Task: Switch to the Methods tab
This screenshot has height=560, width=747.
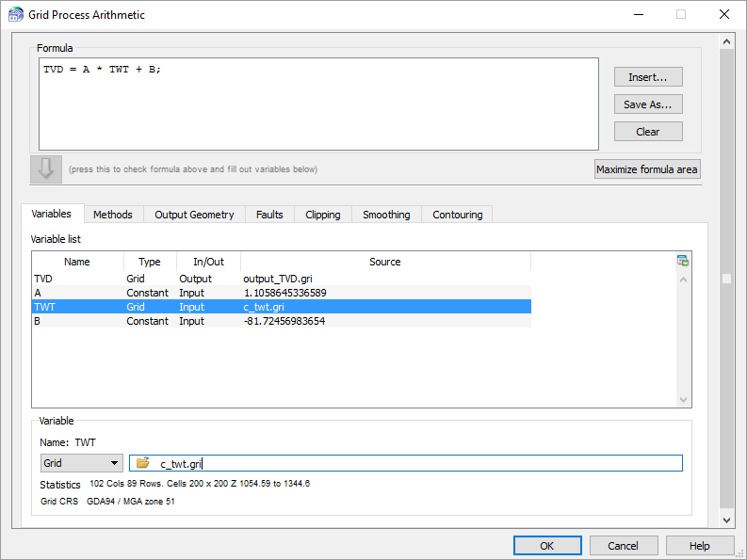Action: (x=113, y=215)
